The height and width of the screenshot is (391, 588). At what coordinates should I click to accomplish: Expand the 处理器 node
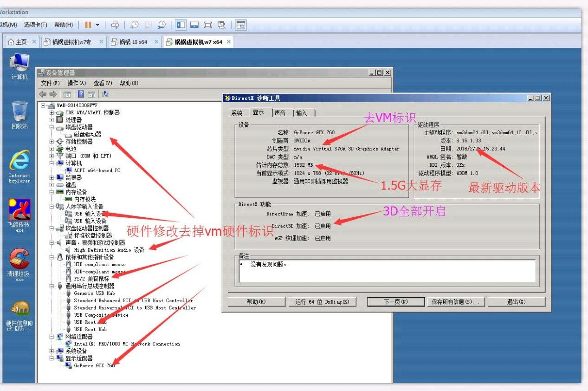[52, 120]
